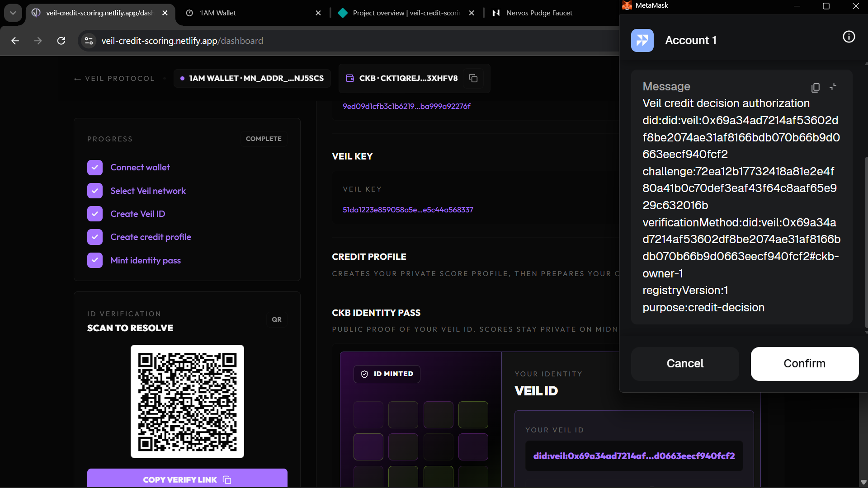Close the 1AM Wallet tab
The width and height of the screenshot is (868, 488).
tap(318, 13)
